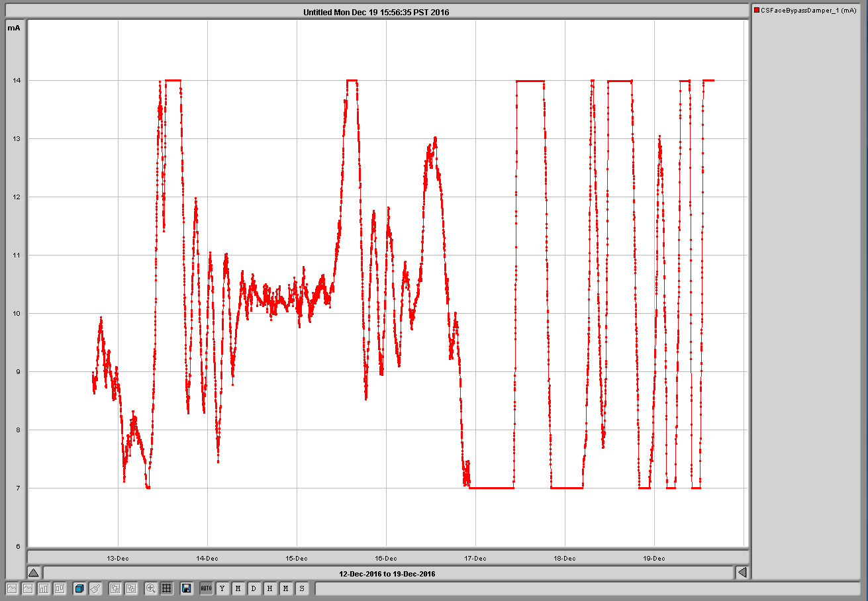Save the chart with the floppy disk icon
Viewport: 868px width, 601px height.
tap(186, 588)
